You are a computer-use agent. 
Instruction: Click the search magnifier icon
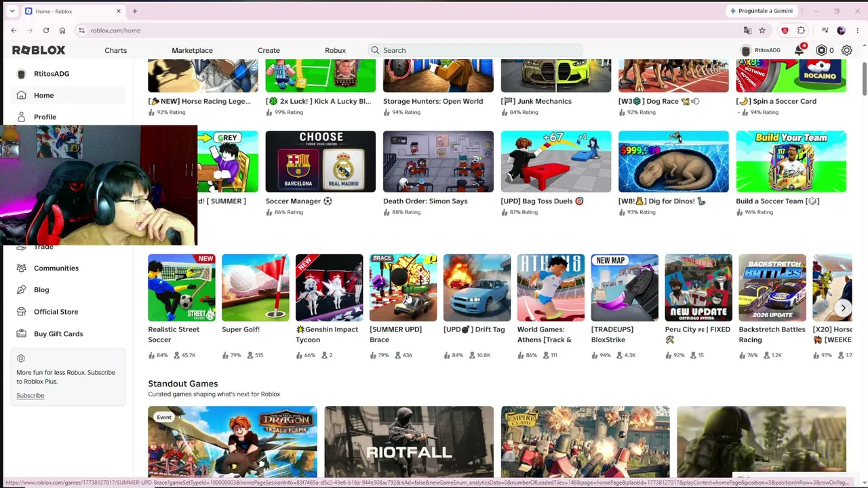[375, 50]
